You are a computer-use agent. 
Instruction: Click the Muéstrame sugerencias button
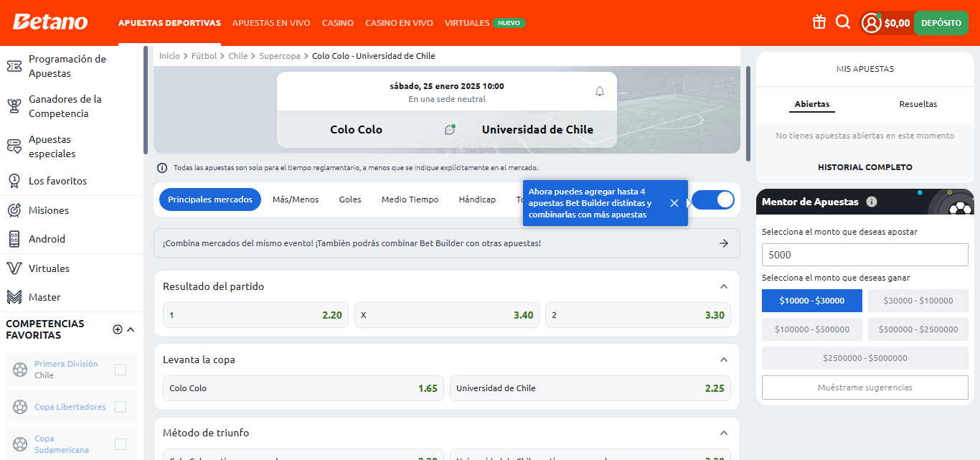[865, 388]
